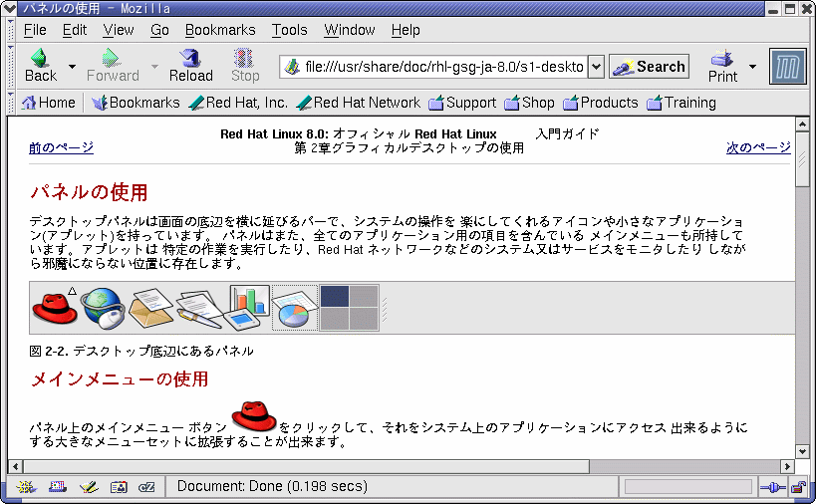Screen dimensions: 816x504
Task: Open the Mozilla throbber logo
Action: click(x=787, y=67)
